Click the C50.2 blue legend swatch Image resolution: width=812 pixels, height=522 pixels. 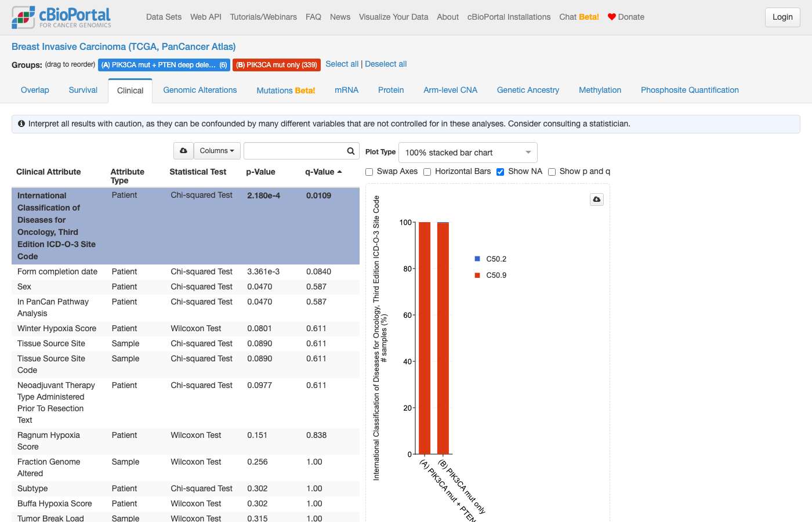(477, 259)
